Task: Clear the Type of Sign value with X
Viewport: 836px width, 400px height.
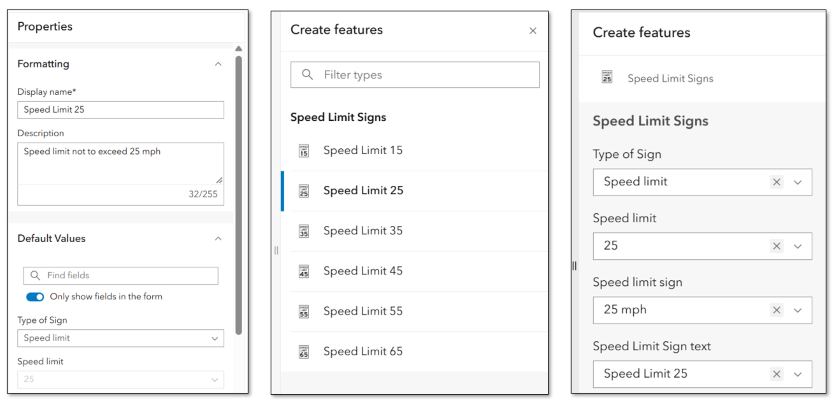Action: 777,182
